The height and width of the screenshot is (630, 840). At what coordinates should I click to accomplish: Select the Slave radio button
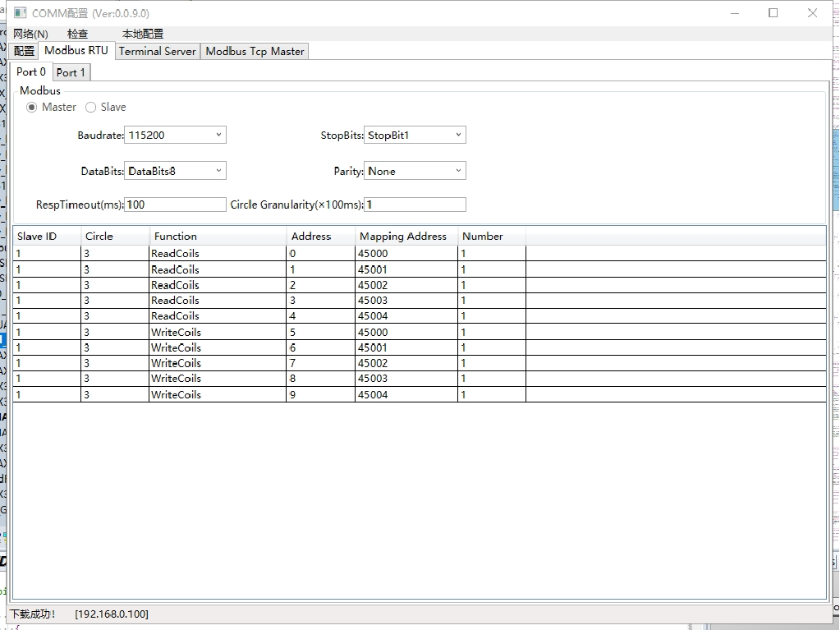click(91, 108)
